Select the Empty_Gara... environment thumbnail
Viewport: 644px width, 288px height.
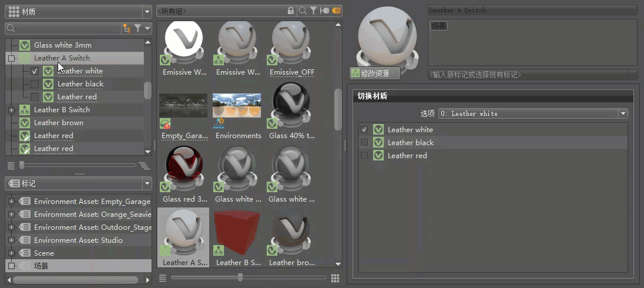[x=183, y=112]
